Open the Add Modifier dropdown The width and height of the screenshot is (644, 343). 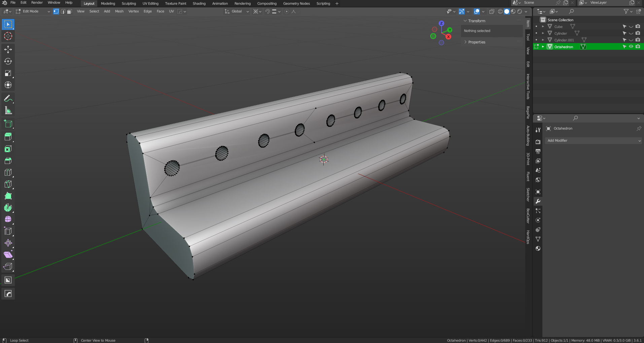click(x=594, y=141)
